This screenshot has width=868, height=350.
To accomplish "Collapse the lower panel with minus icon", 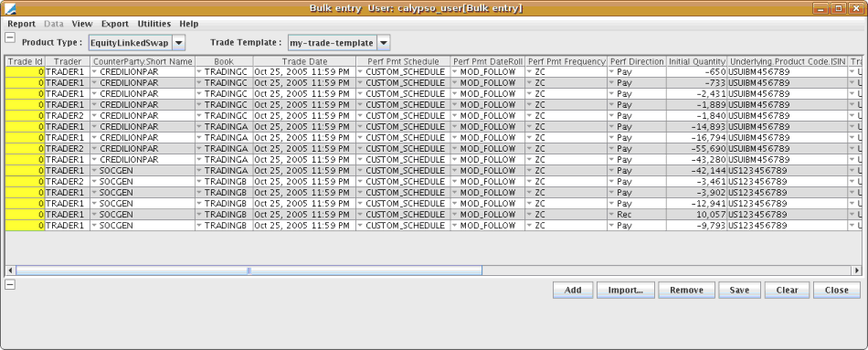I will 10,284.
